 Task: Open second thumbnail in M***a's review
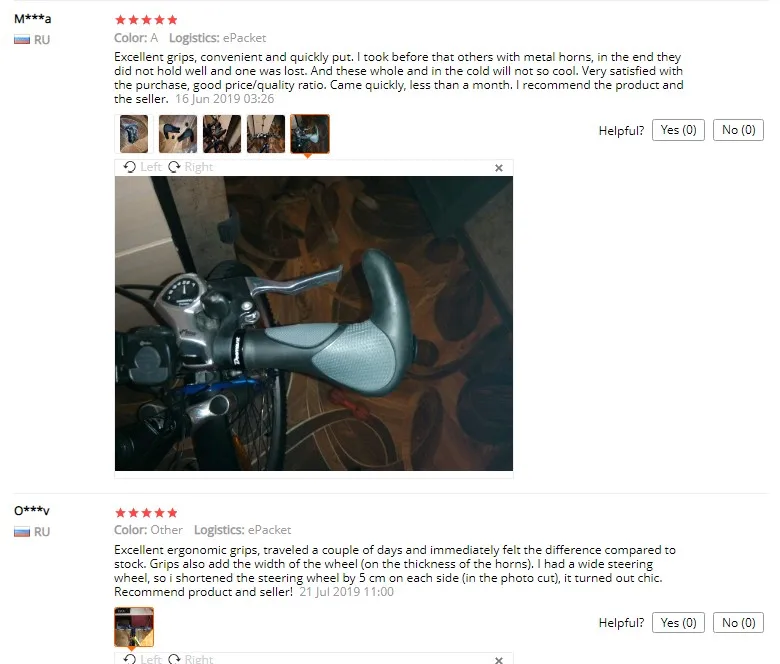click(x=178, y=134)
